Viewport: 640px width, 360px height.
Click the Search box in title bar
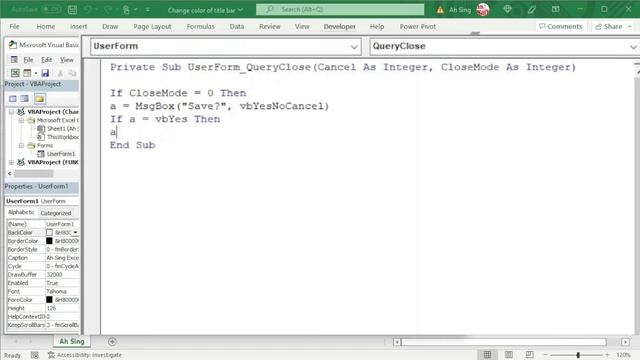[340, 9]
